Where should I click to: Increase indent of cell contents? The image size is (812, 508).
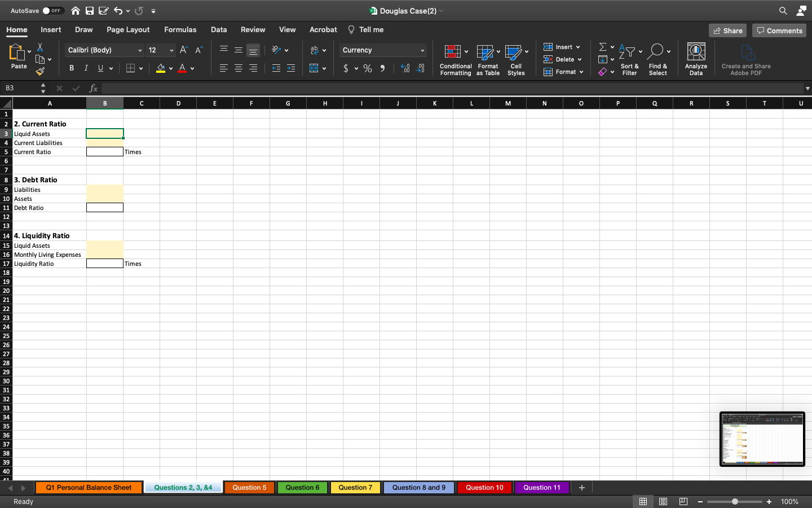[x=291, y=68]
